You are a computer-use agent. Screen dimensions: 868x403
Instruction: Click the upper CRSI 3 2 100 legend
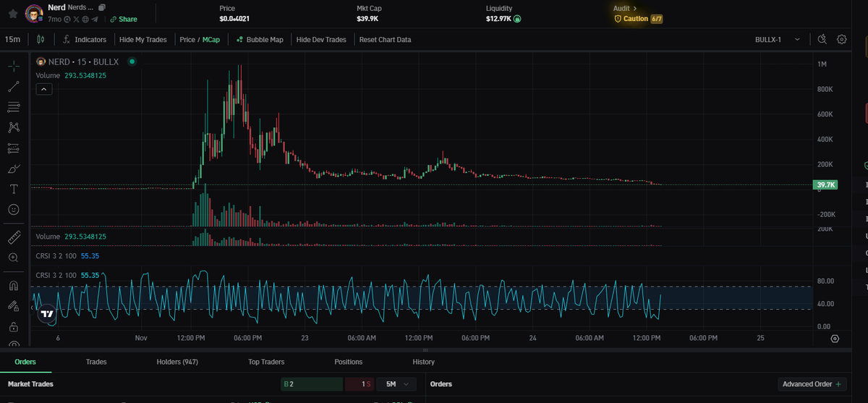pyautogui.click(x=67, y=255)
